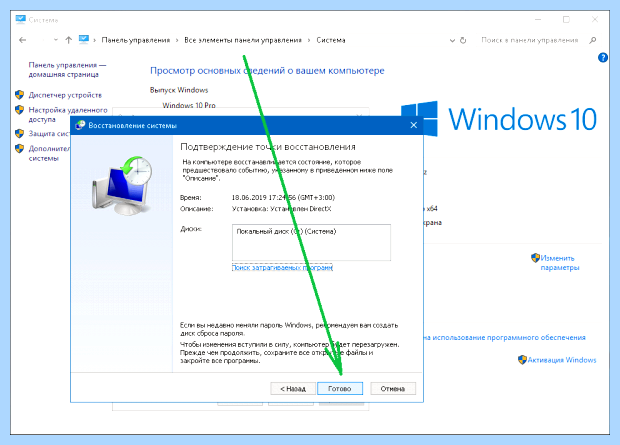Click the back arrow in Система window

tap(23, 40)
